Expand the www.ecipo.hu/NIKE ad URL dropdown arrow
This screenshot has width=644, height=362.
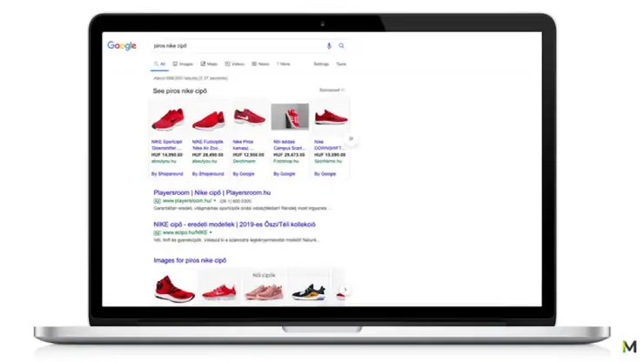pyautogui.click(x=211, y=232)
